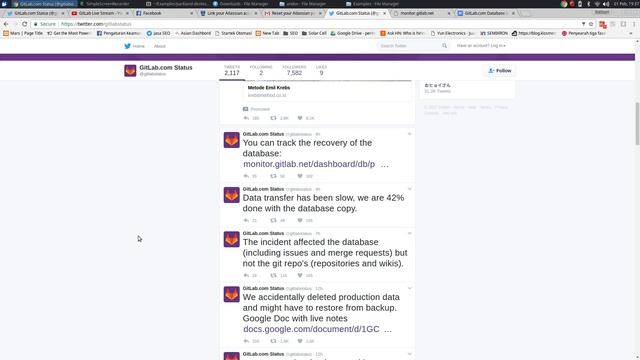The width and height of the screenshot is (640, 360).
Task: Like the promoted Metode Emil Krebs tweet
Action: (x=300, y=118)
